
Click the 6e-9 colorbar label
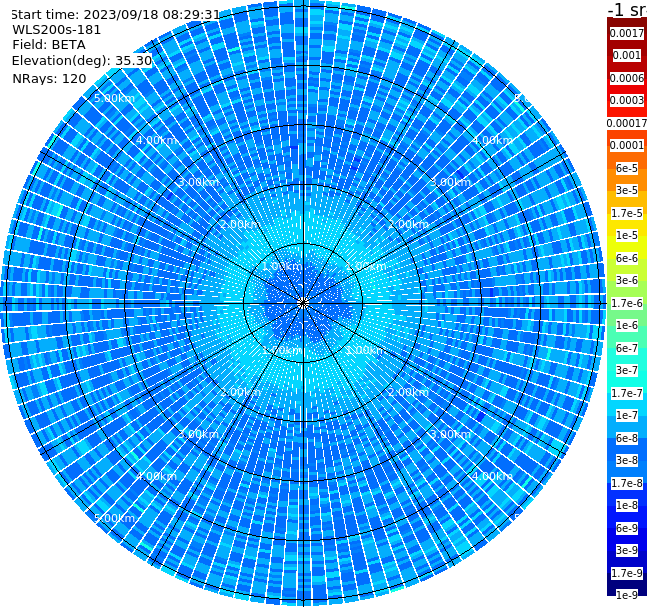tap(627, 528)
